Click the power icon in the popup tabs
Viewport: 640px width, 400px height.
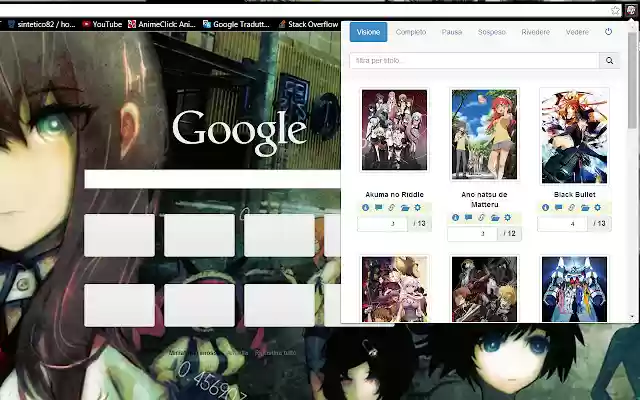(x=608, y=31)
